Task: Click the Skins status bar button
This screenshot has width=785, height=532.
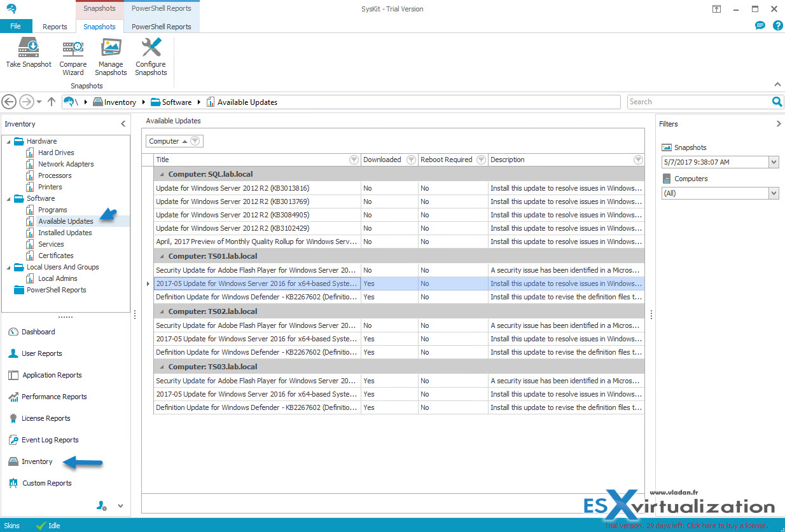Action: [11, 526]
